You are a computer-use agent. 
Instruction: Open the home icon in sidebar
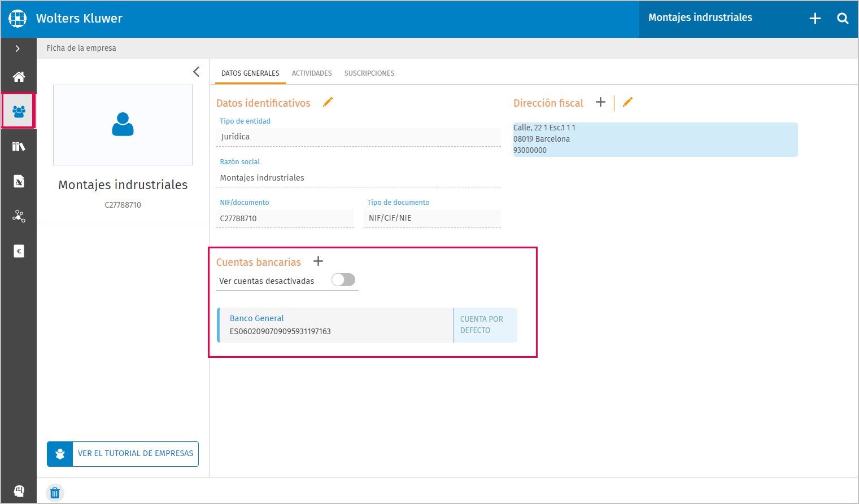[x=19, y=77]
